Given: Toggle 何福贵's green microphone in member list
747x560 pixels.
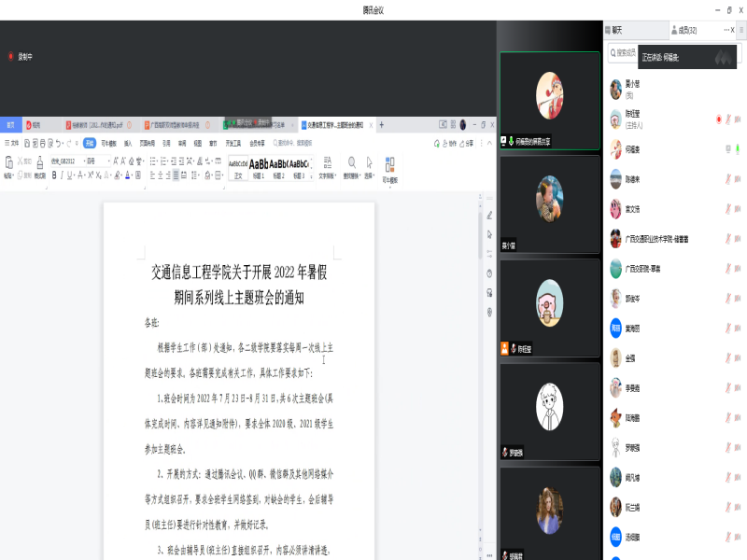Looking at the screenshot, I should pos(738,148).
